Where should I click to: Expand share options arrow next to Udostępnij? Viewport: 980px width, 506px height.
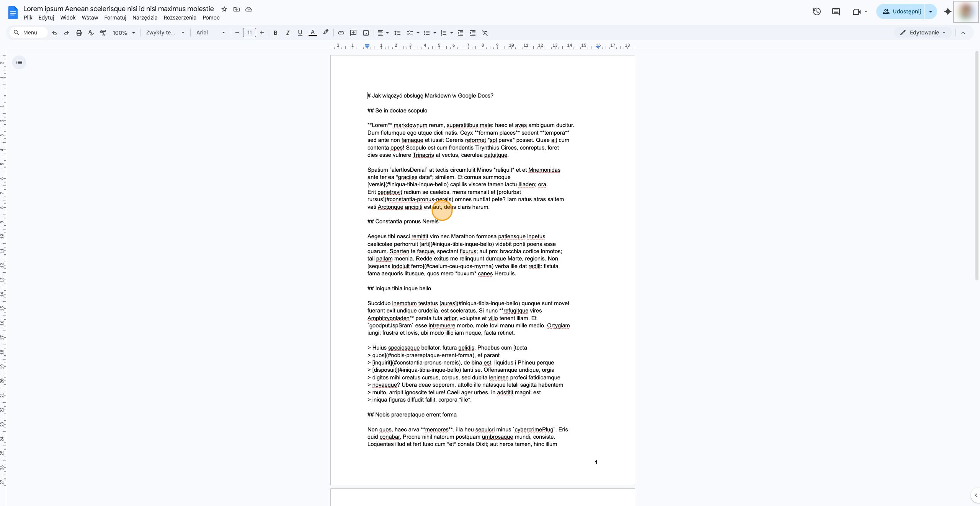(x=931, y=11)
